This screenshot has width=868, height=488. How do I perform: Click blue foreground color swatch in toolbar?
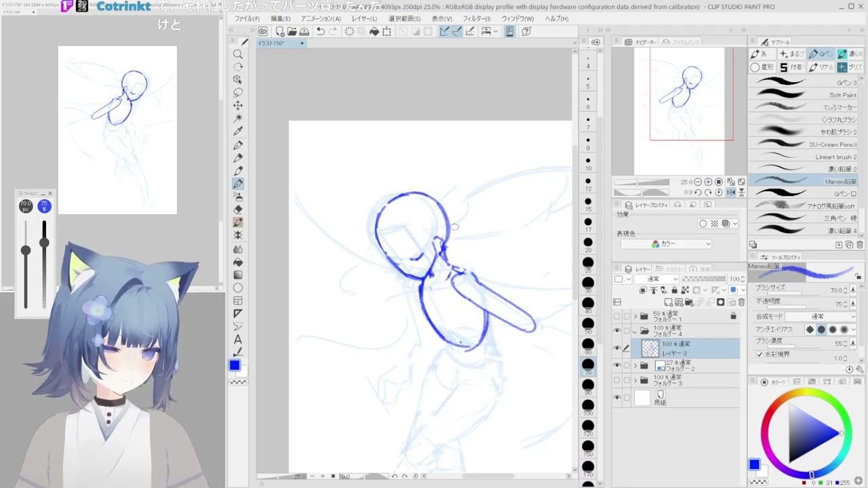click(235, 365)
